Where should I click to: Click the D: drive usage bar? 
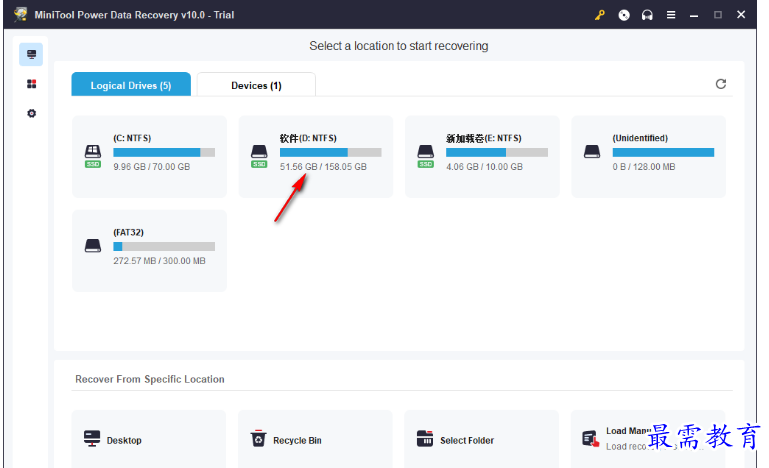[331, 153]
